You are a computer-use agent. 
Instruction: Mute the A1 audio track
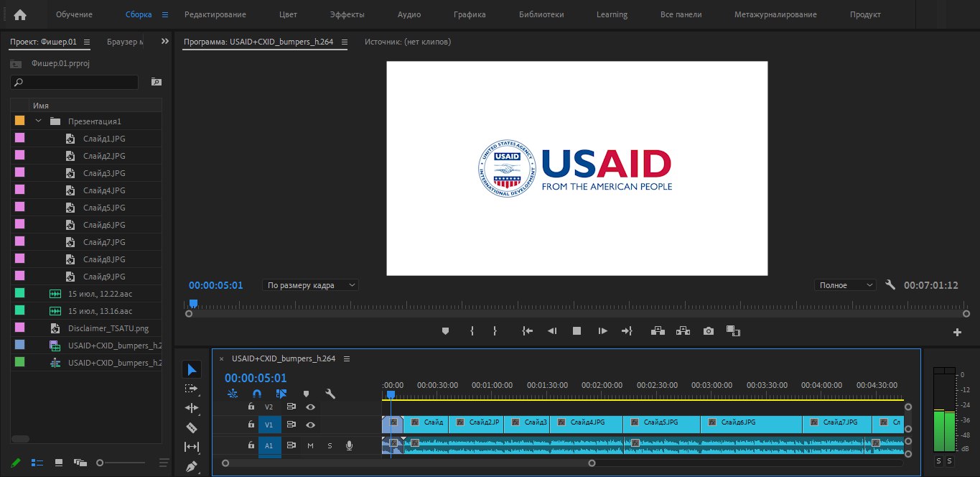pyautogui.click(x=311, y=446)
